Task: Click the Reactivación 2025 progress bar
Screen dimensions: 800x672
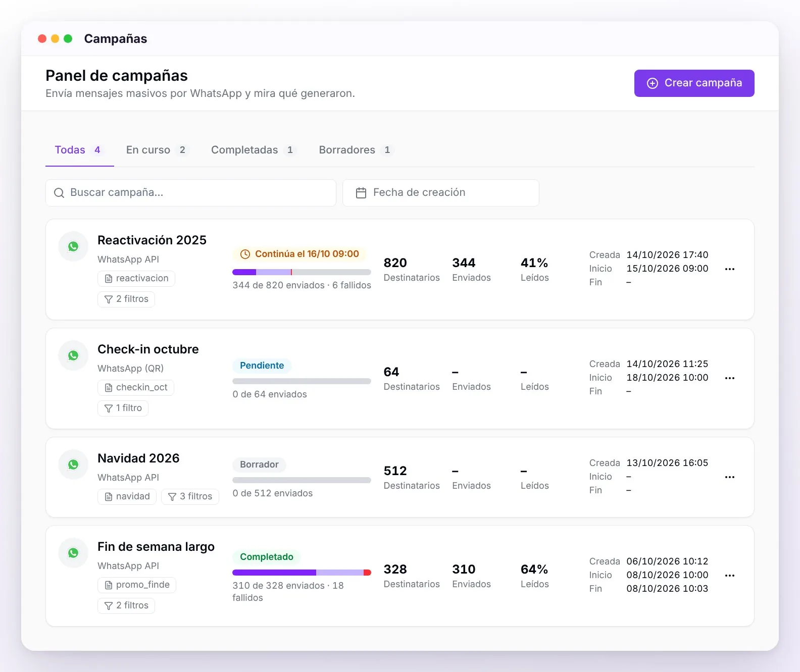Action: 302,272
